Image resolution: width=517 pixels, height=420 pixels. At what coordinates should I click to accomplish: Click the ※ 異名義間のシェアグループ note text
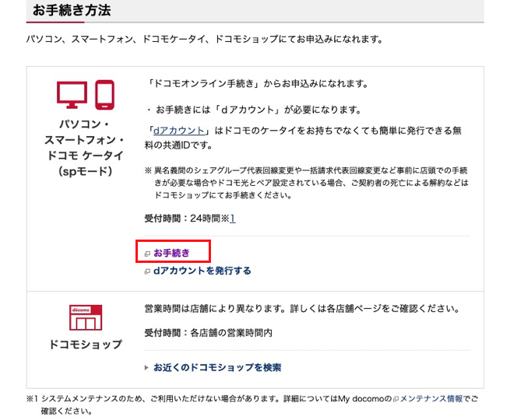click(x=306, y=183)
